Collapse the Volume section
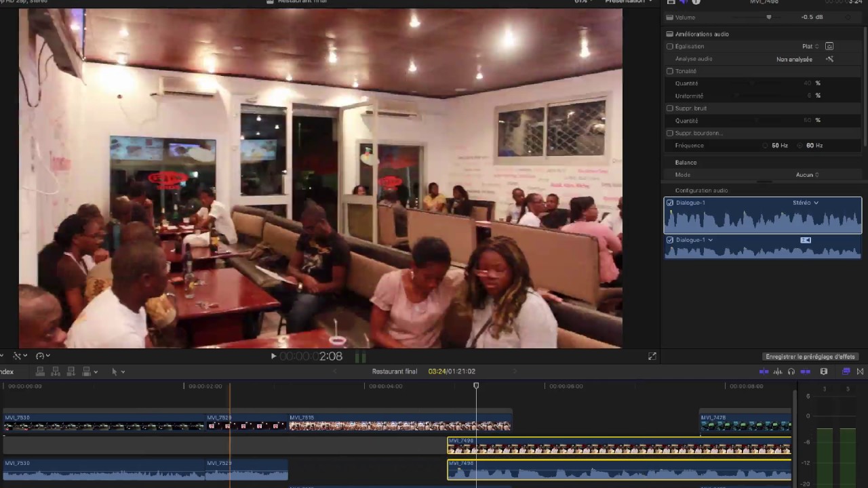Image resolution: width=868 pixels, height=488 pixels. click(x=670, y=17)
